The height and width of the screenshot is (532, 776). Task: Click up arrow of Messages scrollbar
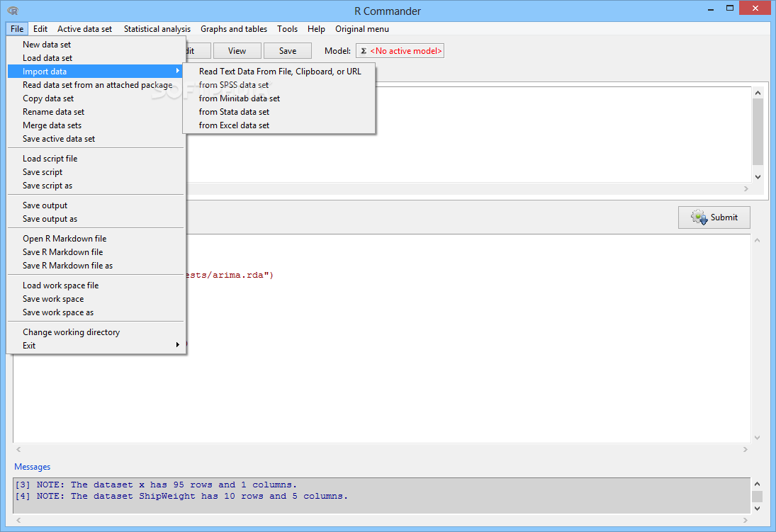tap(757, 484)
